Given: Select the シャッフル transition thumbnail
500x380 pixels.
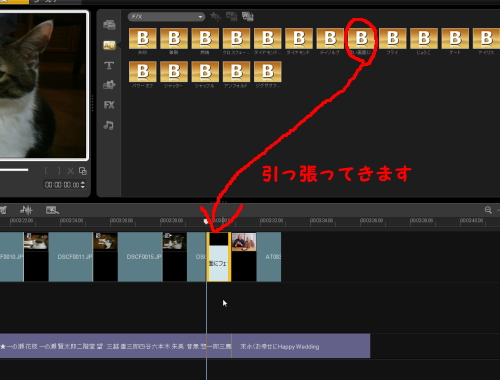Looking at the screenshot, I should [205, 72].
